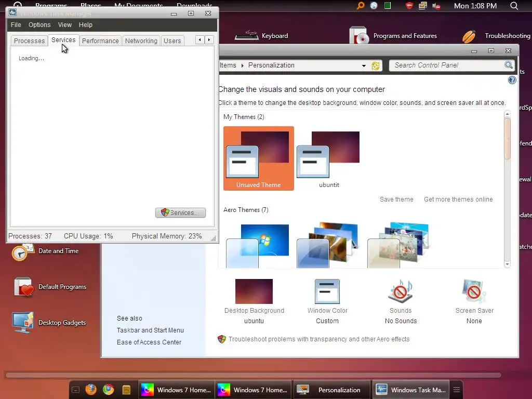532x399 pixels.
Task: Click the taskbar menu lines icon
Action: click(x=457, y=390)
